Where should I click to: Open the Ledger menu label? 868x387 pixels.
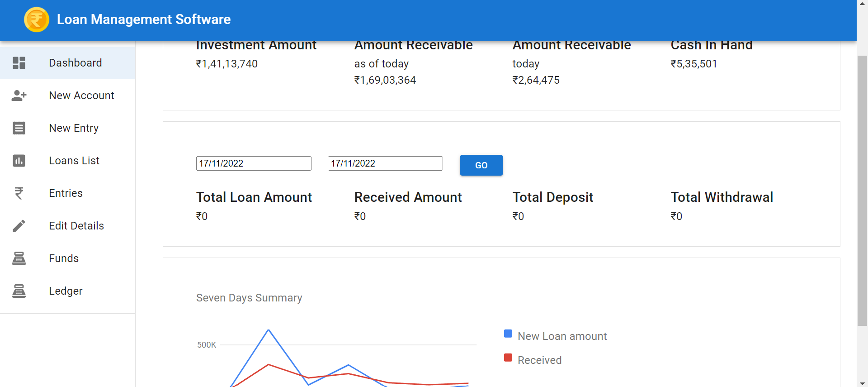tap(66, 291)
